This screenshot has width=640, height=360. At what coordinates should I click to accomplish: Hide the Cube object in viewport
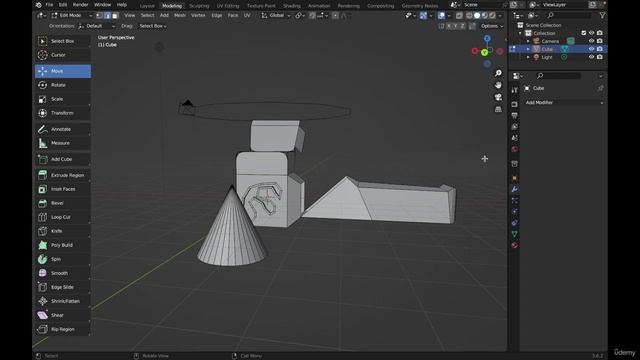[591, 49]
